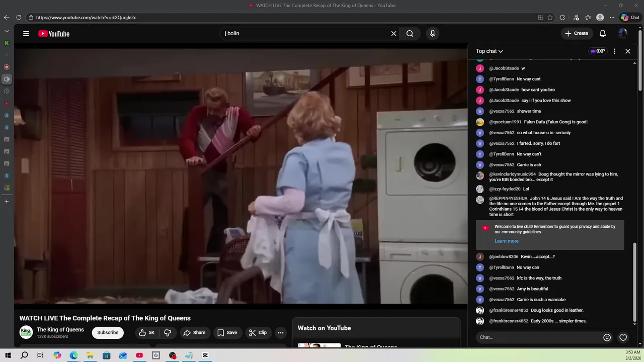644x362 pixels.
Task: Click 'Early 2000s ... simpler times.' message
Action: 559,321
